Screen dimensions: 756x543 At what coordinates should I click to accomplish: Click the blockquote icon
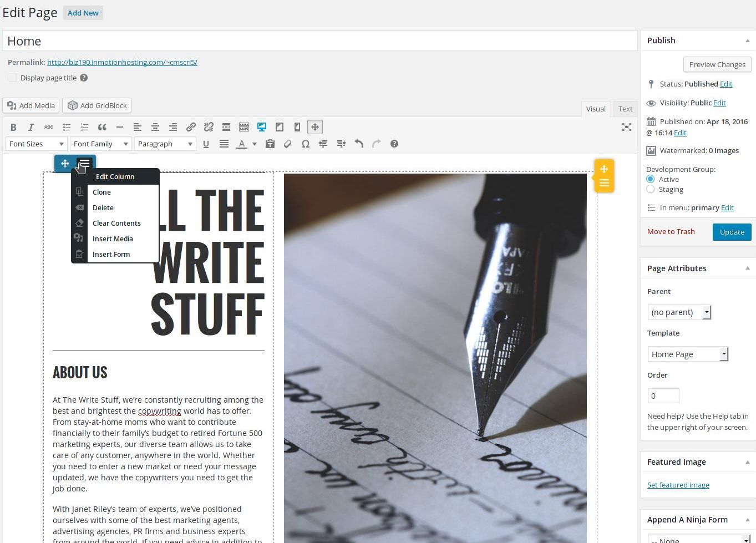tap(102, 127)
